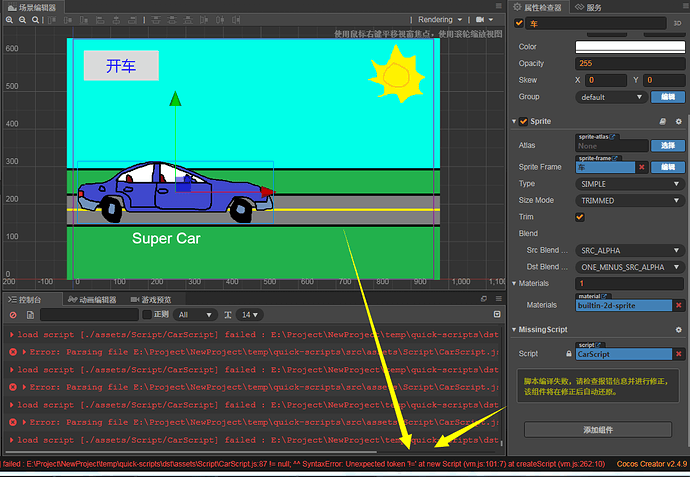Viewport: 690px width, 477px height.
Task: Switch to the 动画编辑器 tab
Action: click(92, 299)
